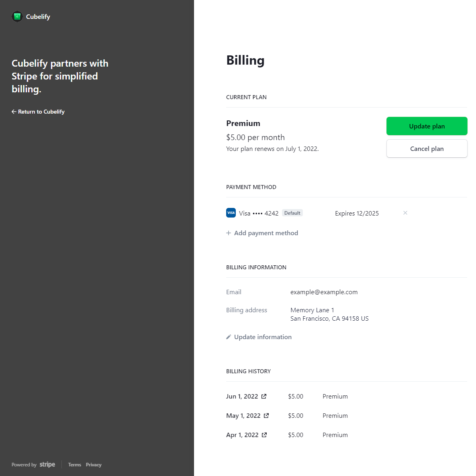Open Apr 1, 2022 invoice external link icon
The height and width of the screenshot is (476, 476).
(x=264, y=435)
